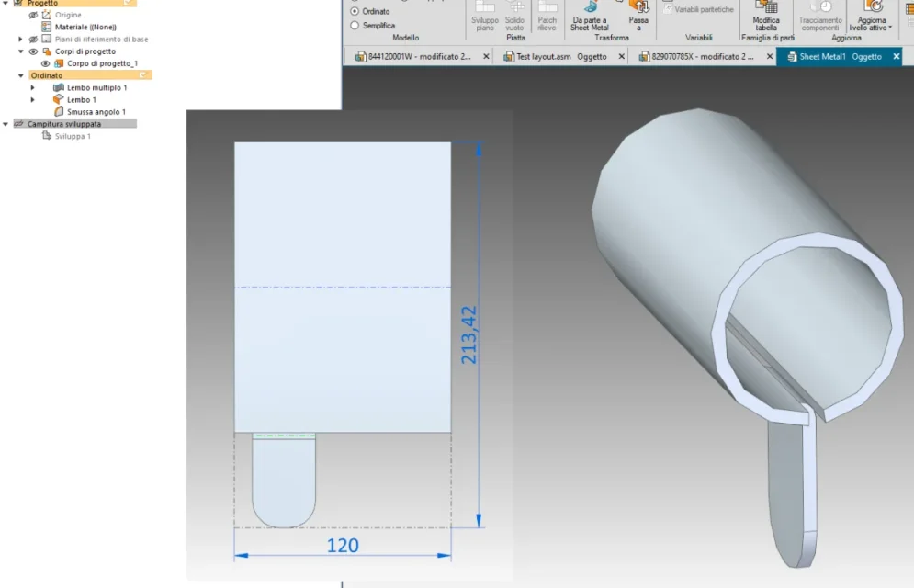Screen dimensions: 914x588
Task: Select the Semplifica radio button
Action: 355,26
